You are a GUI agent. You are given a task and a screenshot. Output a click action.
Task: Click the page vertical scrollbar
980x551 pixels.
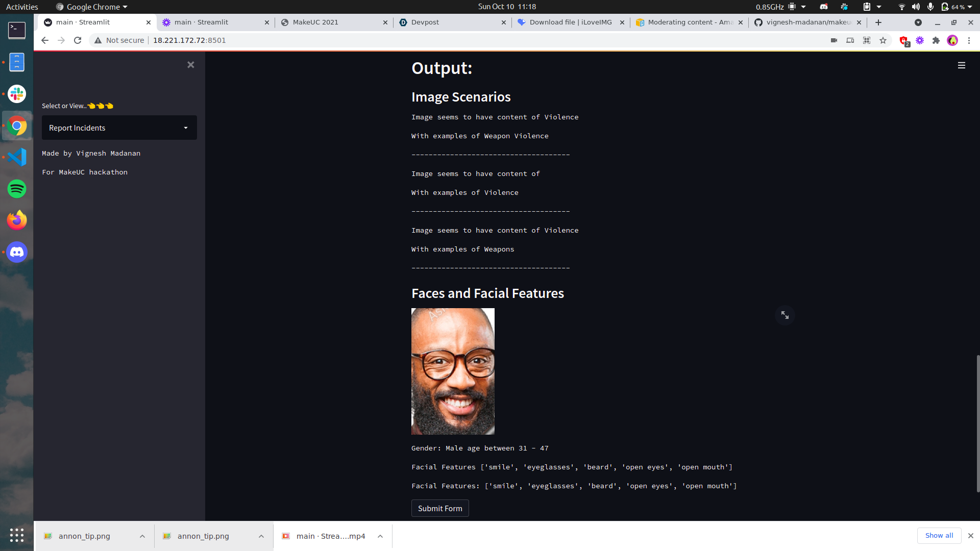[977, 423]
